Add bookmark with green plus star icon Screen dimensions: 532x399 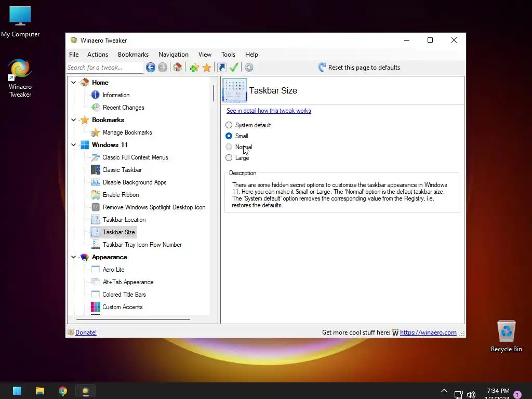pos(194,68)
